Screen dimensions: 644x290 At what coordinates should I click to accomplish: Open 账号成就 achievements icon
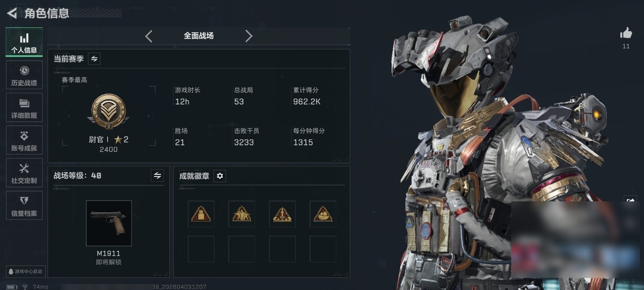[24, 140]
